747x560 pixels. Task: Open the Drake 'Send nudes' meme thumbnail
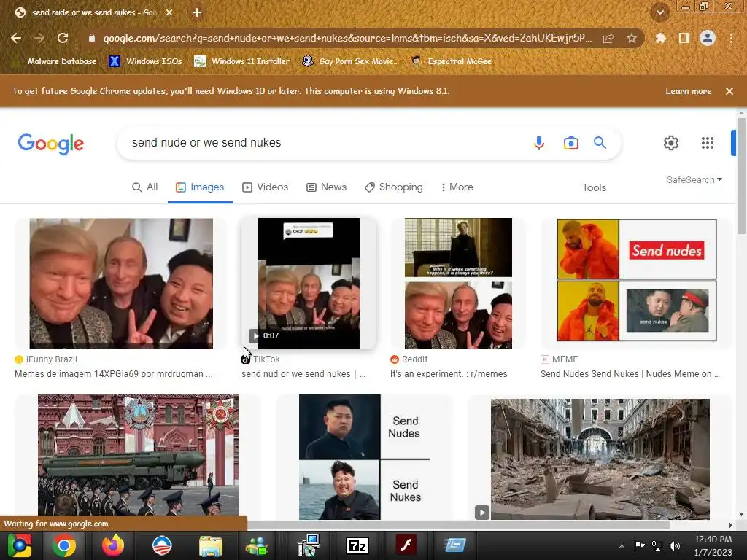tap(636, 280)
